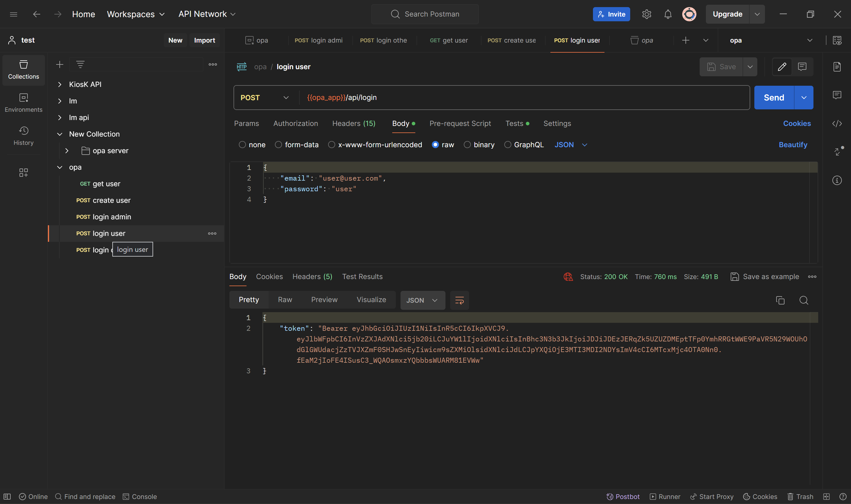Open the request info icon
Viewport: 851px width, 504px height.
837,180
